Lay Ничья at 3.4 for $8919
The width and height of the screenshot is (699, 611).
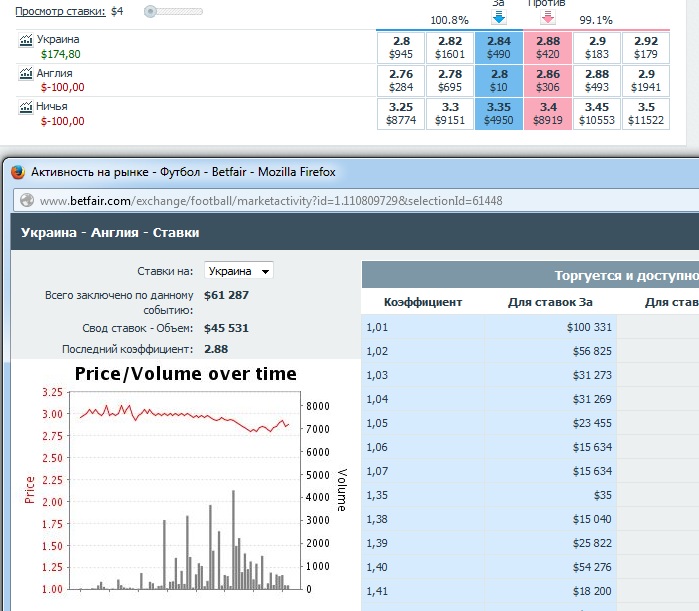pos(548,114)
